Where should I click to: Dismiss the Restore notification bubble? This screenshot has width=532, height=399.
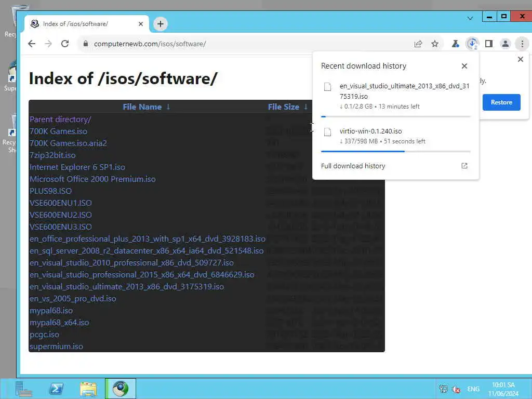pos(521,59)
